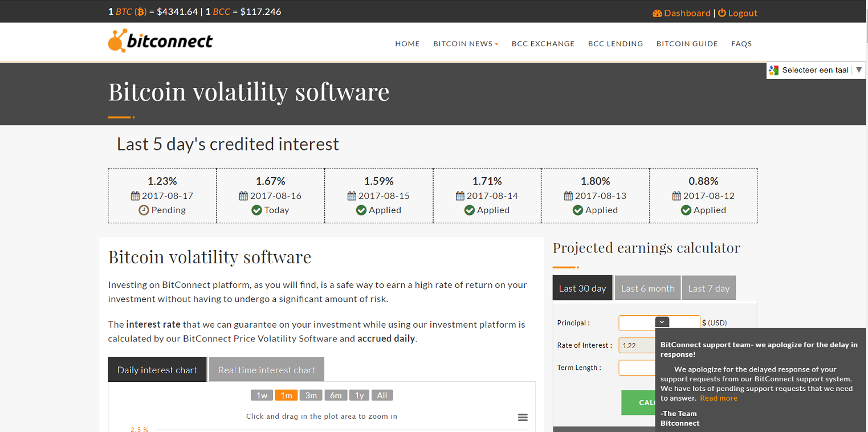868x432 pixels.
Task: Open the BITCOIN GUIDE page
Action: [687, 44]
